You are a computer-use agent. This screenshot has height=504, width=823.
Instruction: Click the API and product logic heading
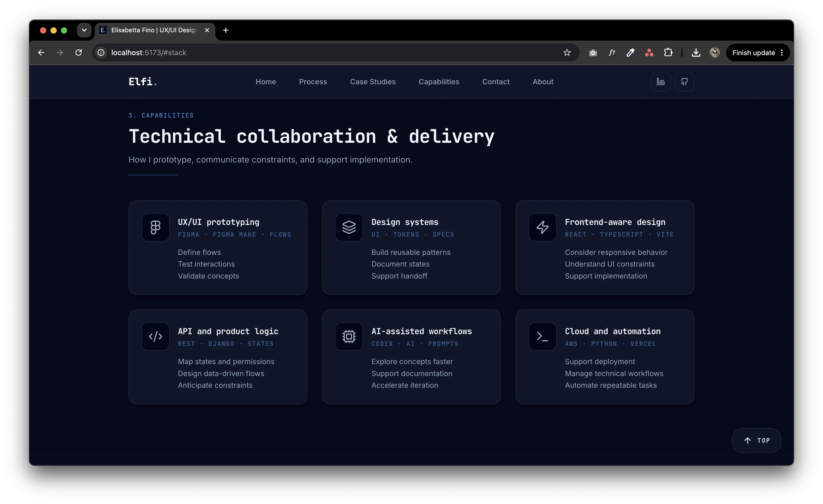[228, 331]
